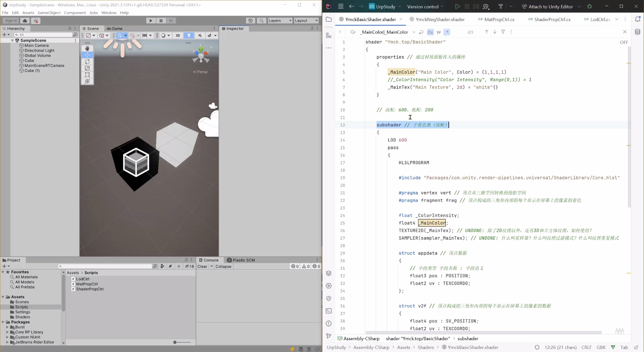Screen dimensions: 644x352
Task: Open the Layers dropdown
Action: click(279, 20)
